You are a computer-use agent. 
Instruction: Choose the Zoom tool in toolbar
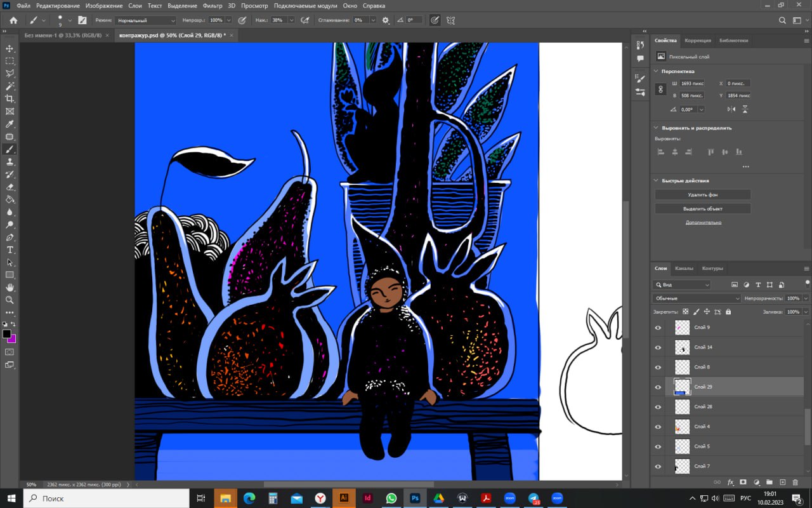pos(10,300)
